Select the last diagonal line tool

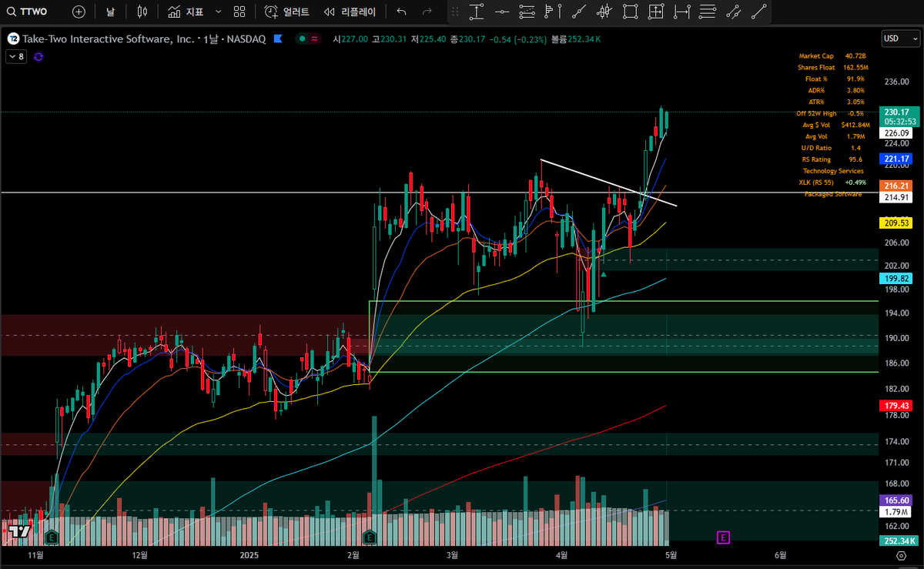pyautogui.click(x=758, y=12)
